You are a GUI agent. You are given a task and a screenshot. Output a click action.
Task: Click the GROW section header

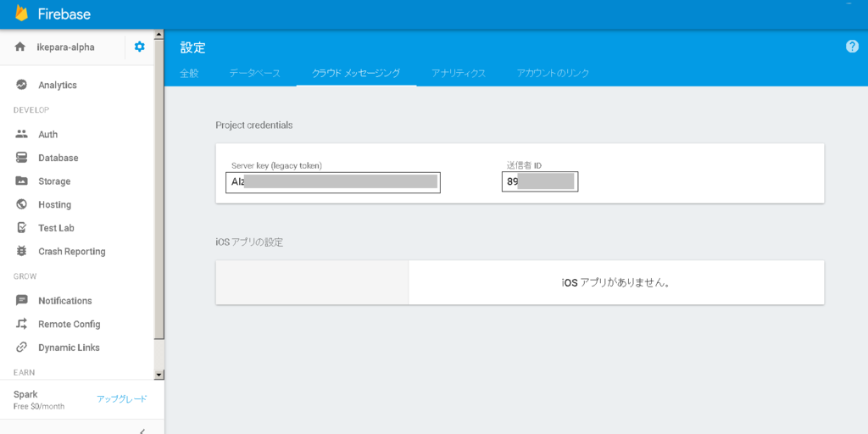point(25,276)
